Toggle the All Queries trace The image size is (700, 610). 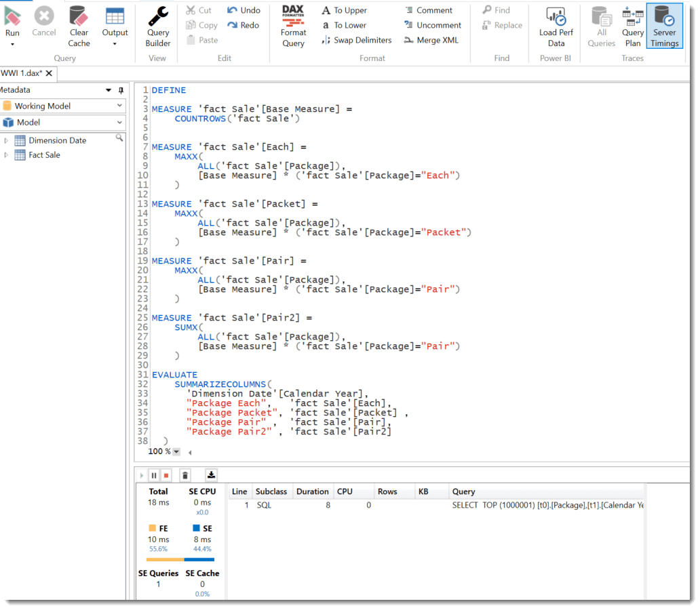pyautogui.click(x=602, y=26)
